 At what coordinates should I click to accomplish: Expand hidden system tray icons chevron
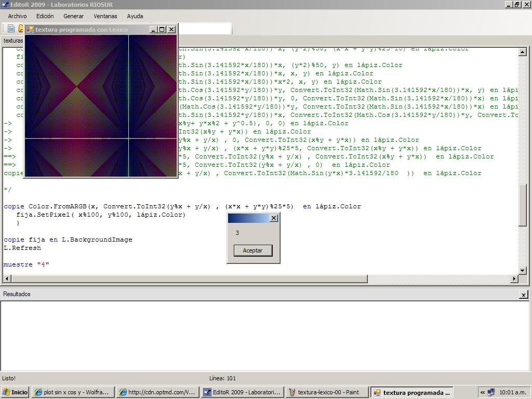[x=483, y=392]
